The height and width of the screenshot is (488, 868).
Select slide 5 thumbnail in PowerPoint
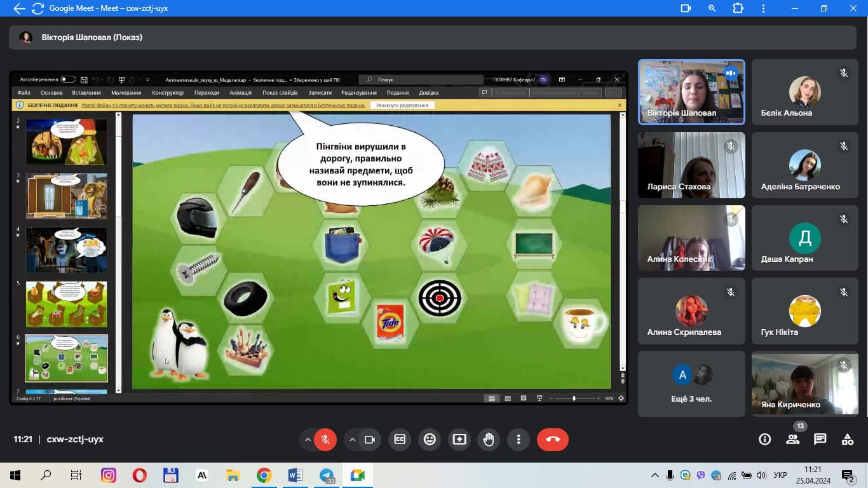tap(66, 304)
